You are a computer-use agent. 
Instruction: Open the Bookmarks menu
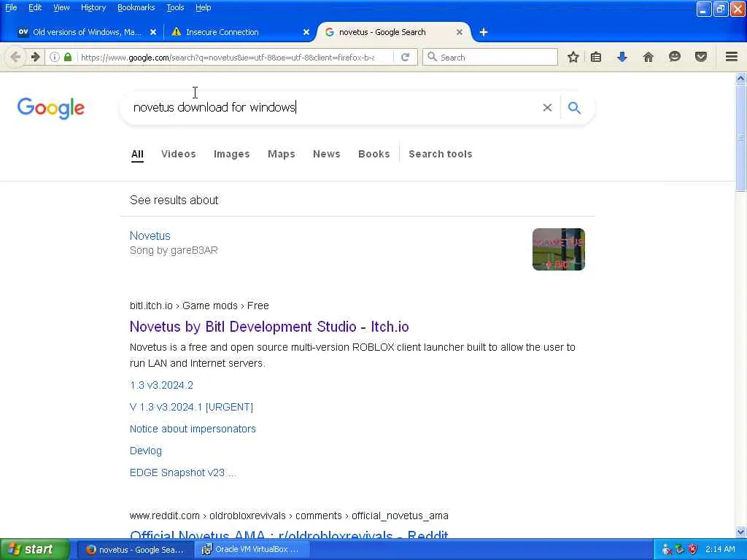[136, 7]
